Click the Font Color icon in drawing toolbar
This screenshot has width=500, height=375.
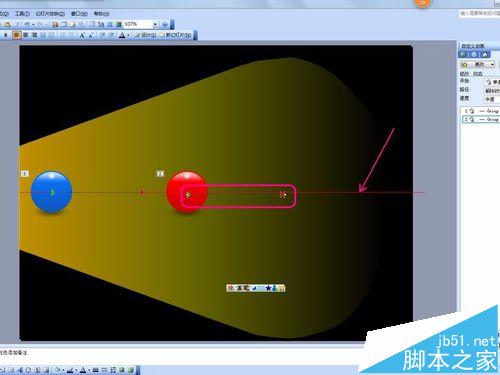pos(83,370)
